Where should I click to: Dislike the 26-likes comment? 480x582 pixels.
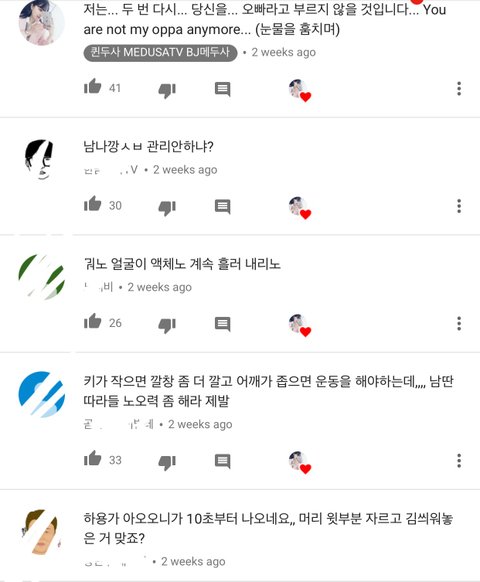[x=167, y=324]
